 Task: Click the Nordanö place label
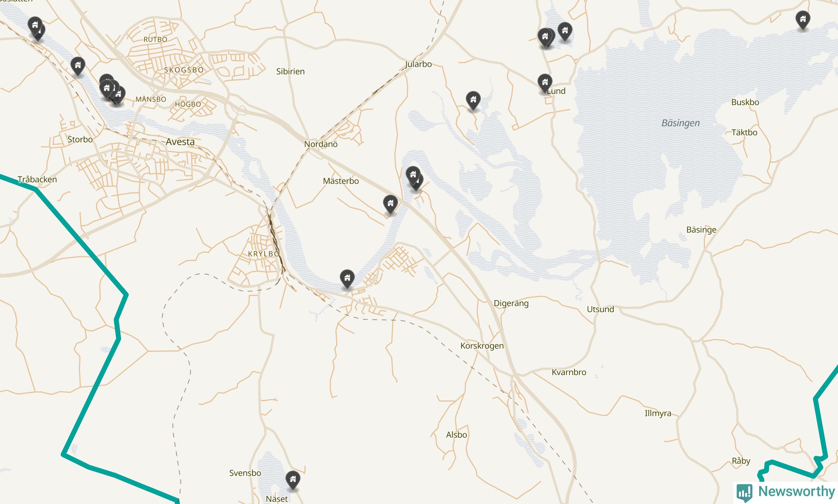click(321, 144)
